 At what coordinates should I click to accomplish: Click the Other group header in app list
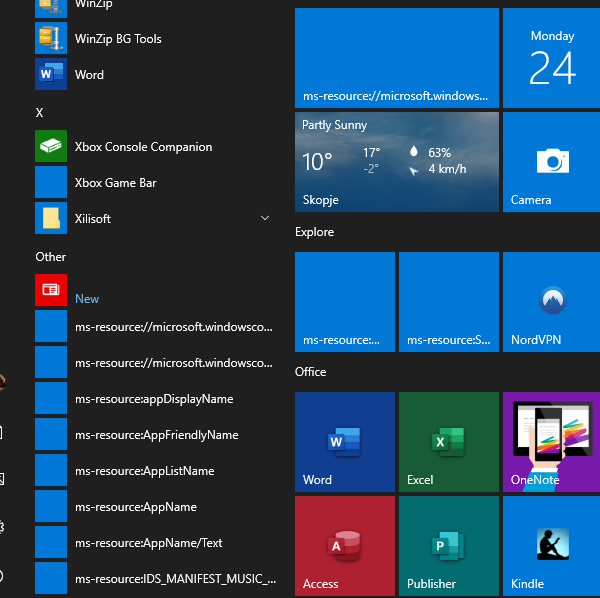(51, 256)
